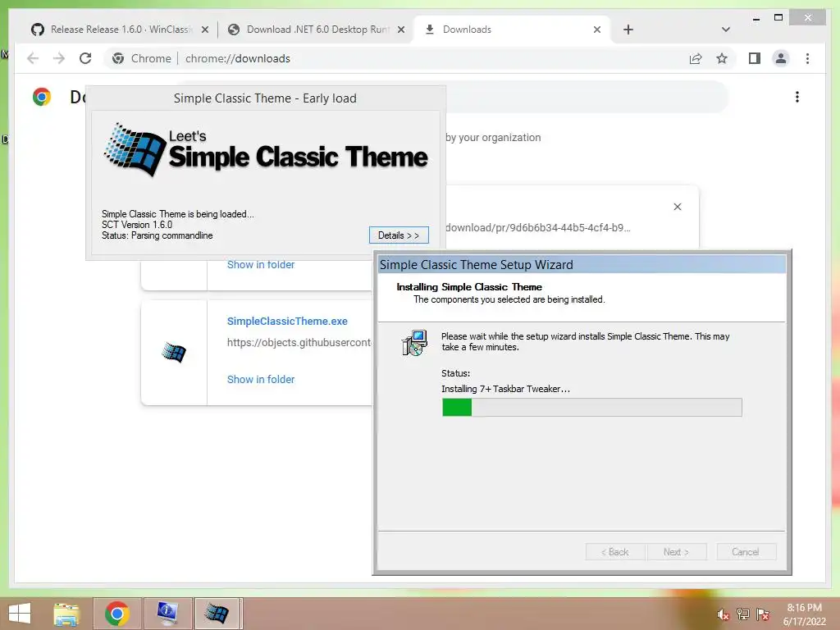The height and width of the screenshot is (630, 840).
Task: Bookmark this page with the star icon
Action: [x=722, y=58]
